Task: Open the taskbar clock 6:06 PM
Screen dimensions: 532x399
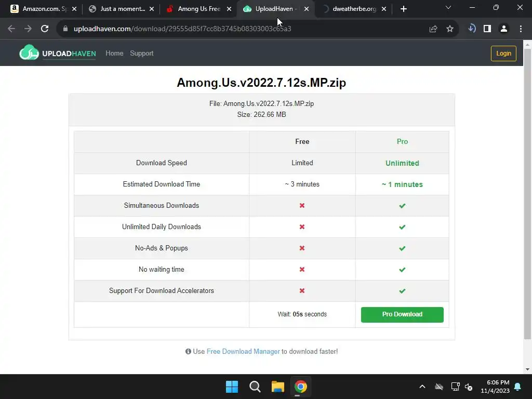Action: click(x=495, y=387)
